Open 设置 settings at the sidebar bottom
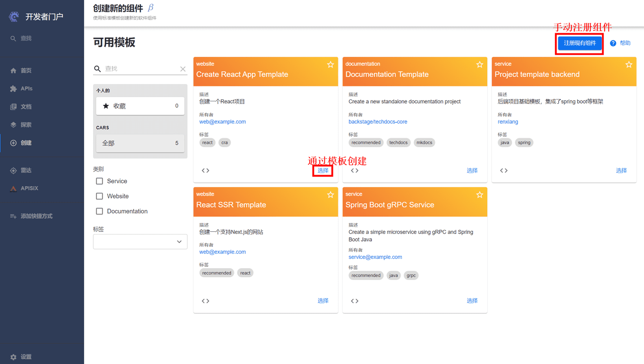 42,357
